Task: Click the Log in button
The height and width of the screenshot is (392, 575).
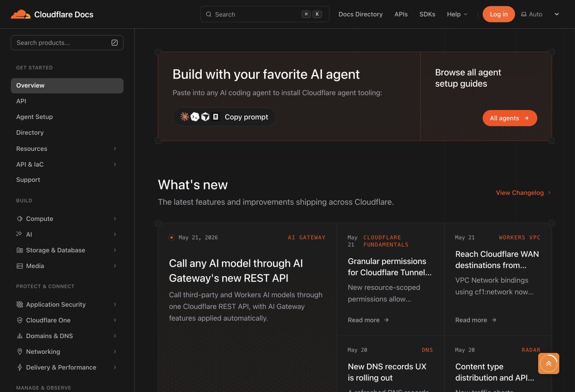Action: pyautogui.click(x=498, y=14)
